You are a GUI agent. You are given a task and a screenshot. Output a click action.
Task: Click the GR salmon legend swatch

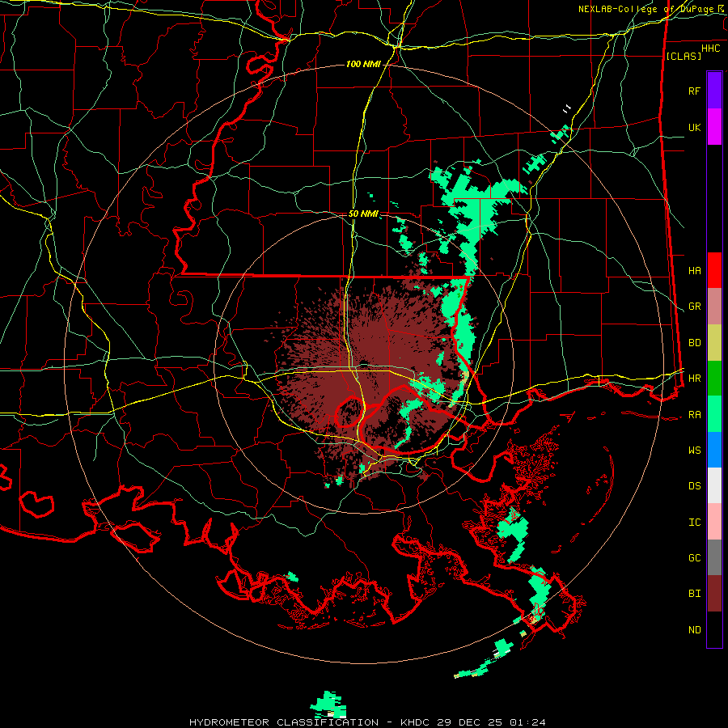point(714,307)
